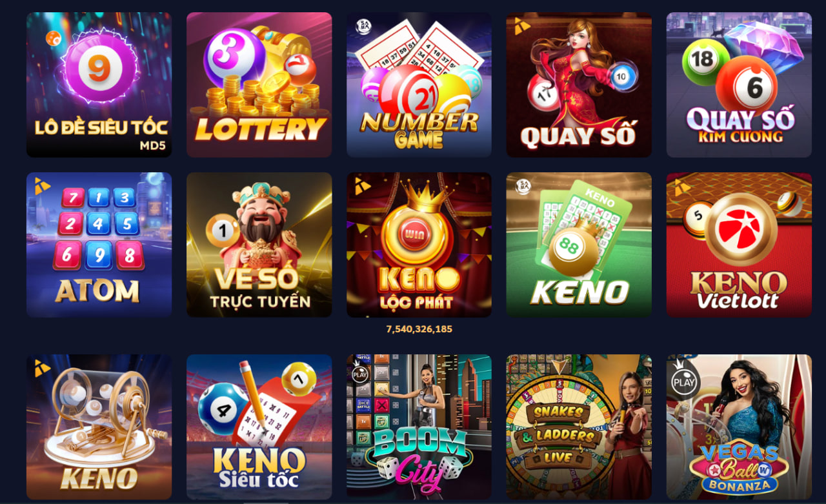The height and width of the screenshot is (504, 826).
Task: Click the Play provider badge on Boom City
Action: [359, 372]
